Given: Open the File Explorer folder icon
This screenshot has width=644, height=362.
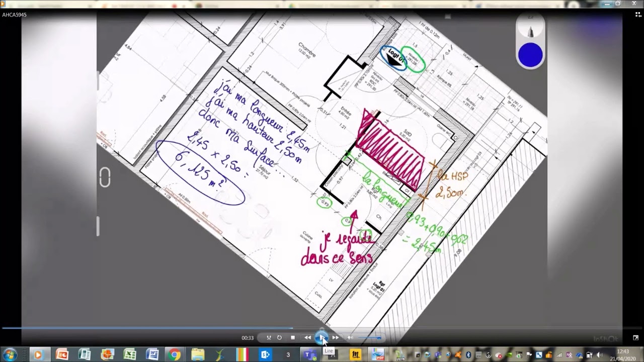Looking at the screenshot, I should pyautogui.click(x=198, y=354).
